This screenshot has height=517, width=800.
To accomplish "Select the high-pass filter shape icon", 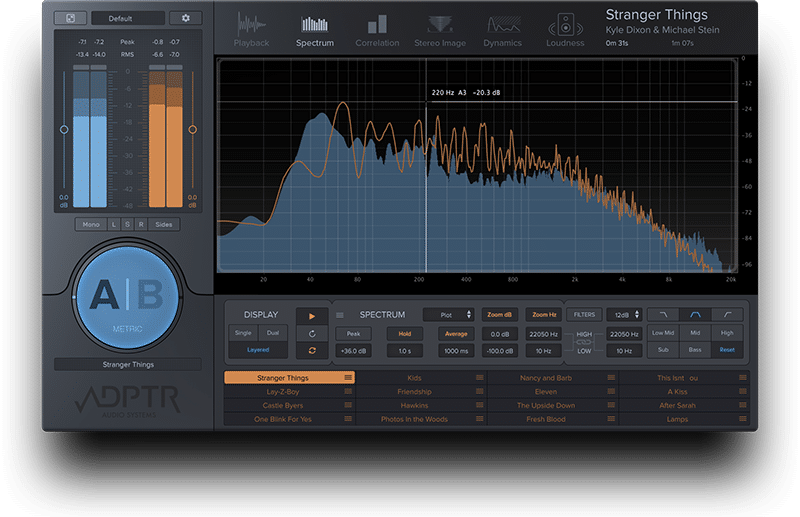I will (727, 314).
